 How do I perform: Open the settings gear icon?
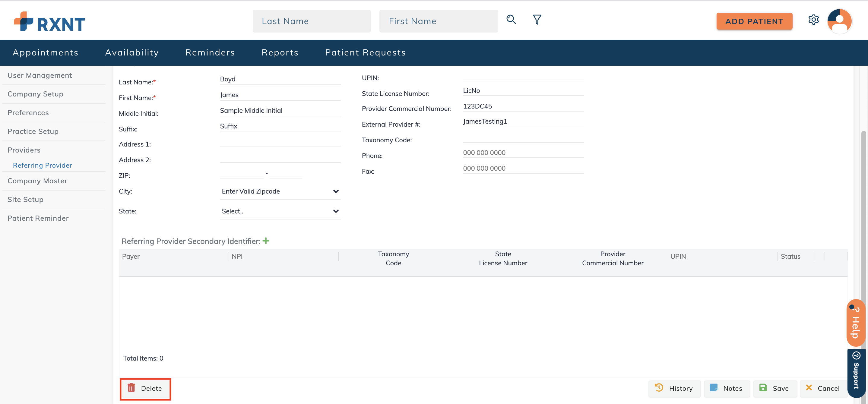pos(813,20)
